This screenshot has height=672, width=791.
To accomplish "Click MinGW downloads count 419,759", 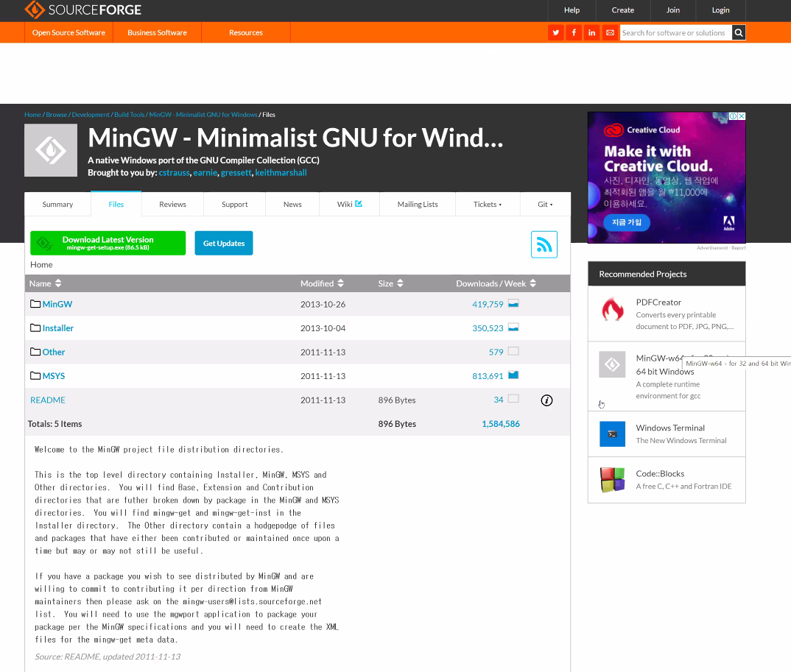I will click(488, 305).
